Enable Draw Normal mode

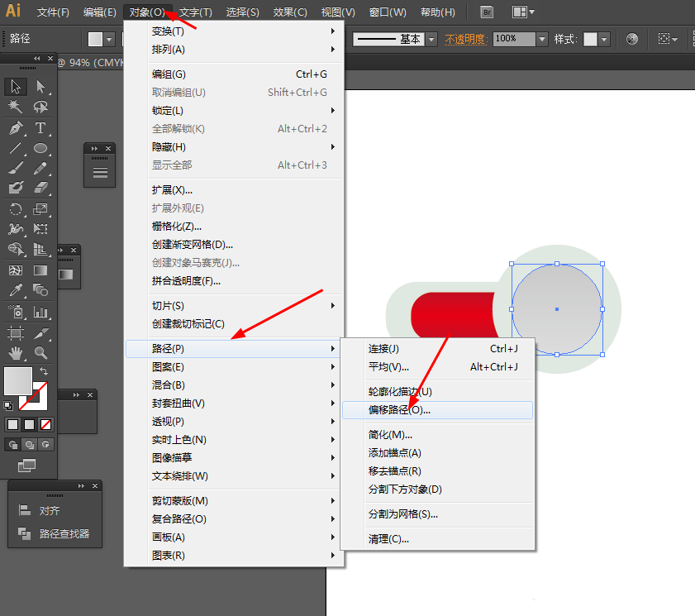[x=13, y=444]
